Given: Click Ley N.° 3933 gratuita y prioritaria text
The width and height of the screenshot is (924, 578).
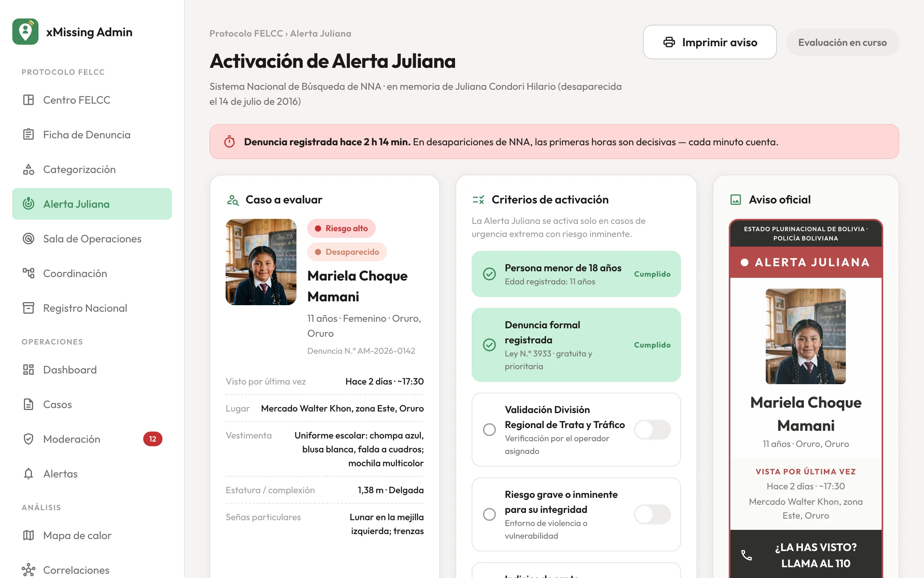Looking at the screenshot, I should tap(548, 360).
